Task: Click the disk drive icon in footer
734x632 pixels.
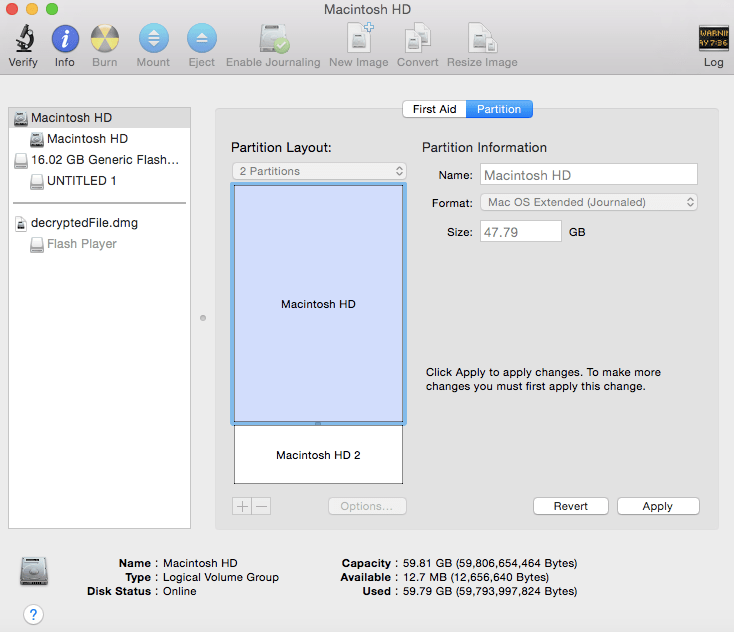Action: tap(34, 571)
